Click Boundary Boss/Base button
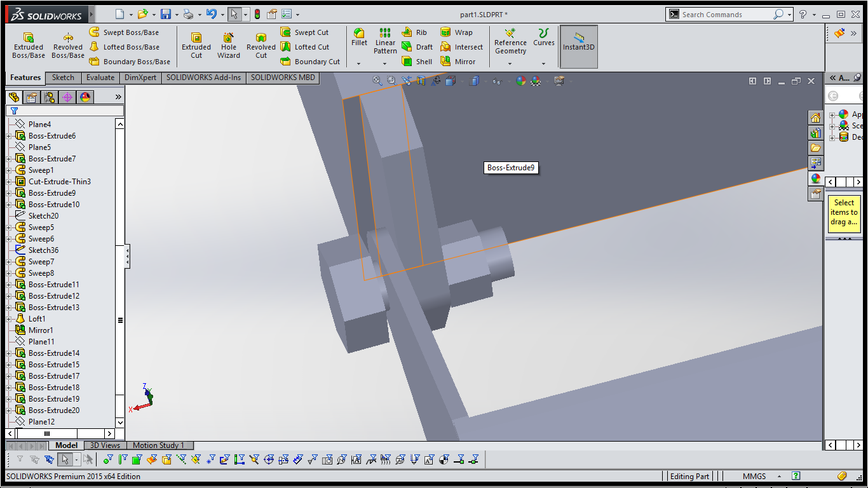This screenshot has height=488, width=868. pos(130,62)
